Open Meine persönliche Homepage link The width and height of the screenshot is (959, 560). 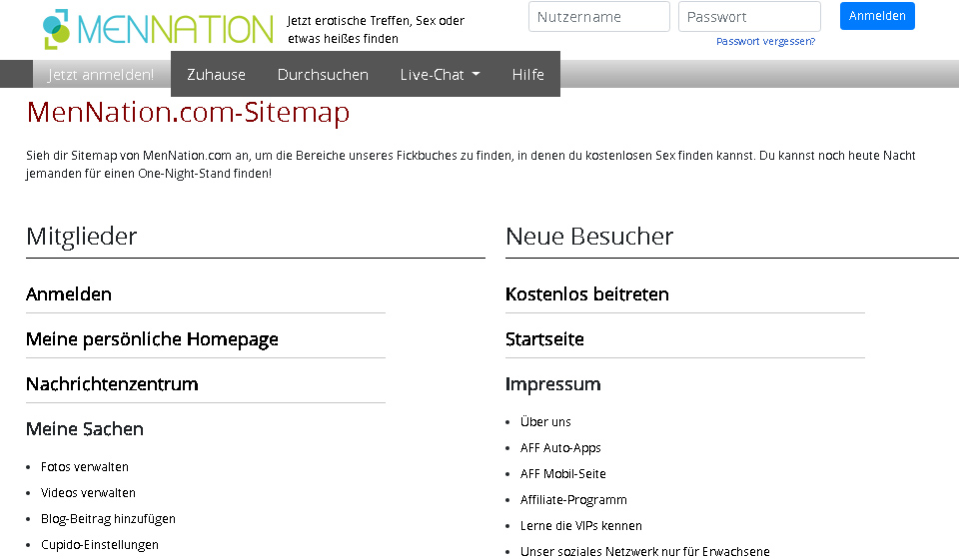tap(152, 339)
